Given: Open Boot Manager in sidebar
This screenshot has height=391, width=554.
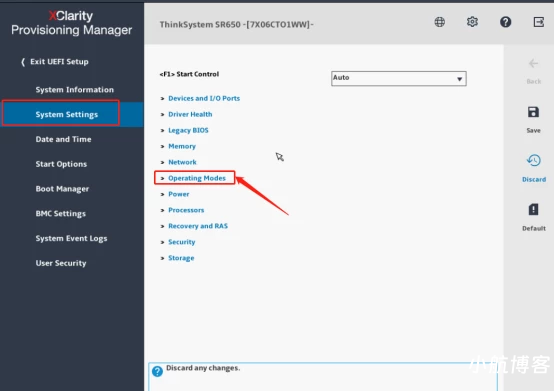Looking at the screenshot, I should (x=62, y=189).
